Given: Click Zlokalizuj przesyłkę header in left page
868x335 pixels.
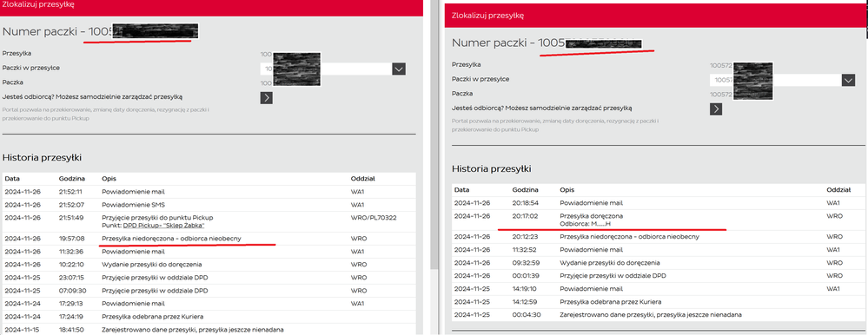Looking at the screenshot, I should coord(38,4).
